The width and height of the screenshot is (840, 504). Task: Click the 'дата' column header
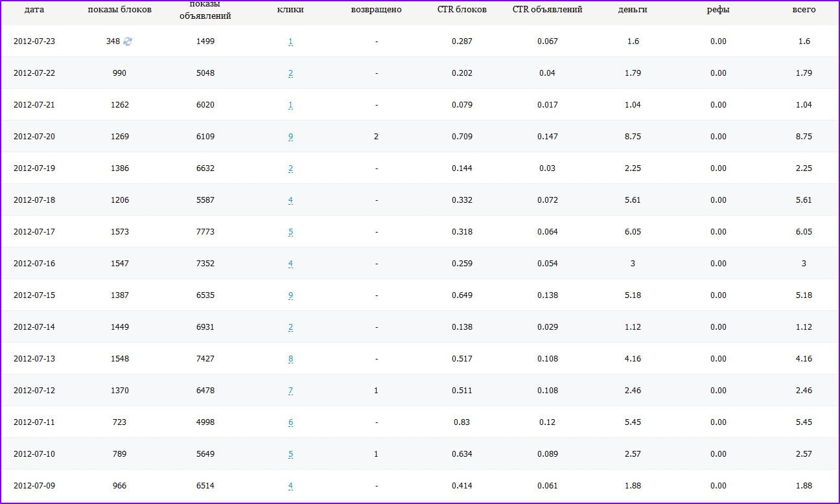coord(34,10)
